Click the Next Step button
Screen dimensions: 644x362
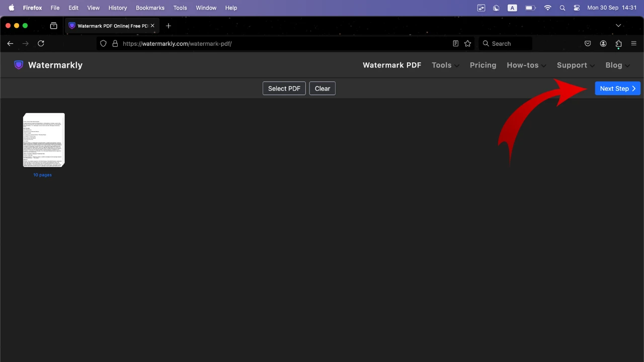pos(617,88)
